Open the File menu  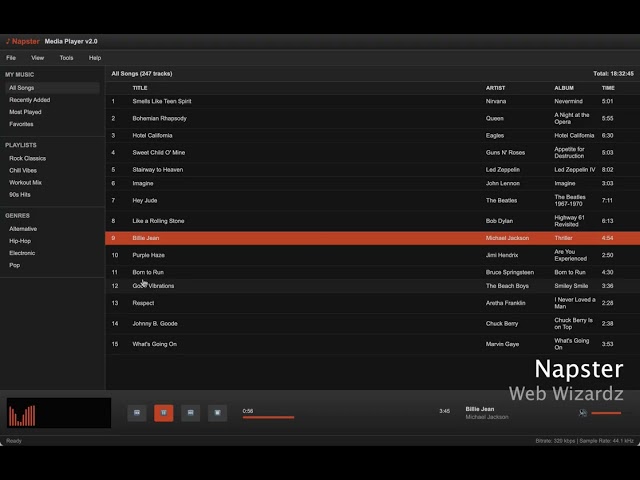(11, 58)
